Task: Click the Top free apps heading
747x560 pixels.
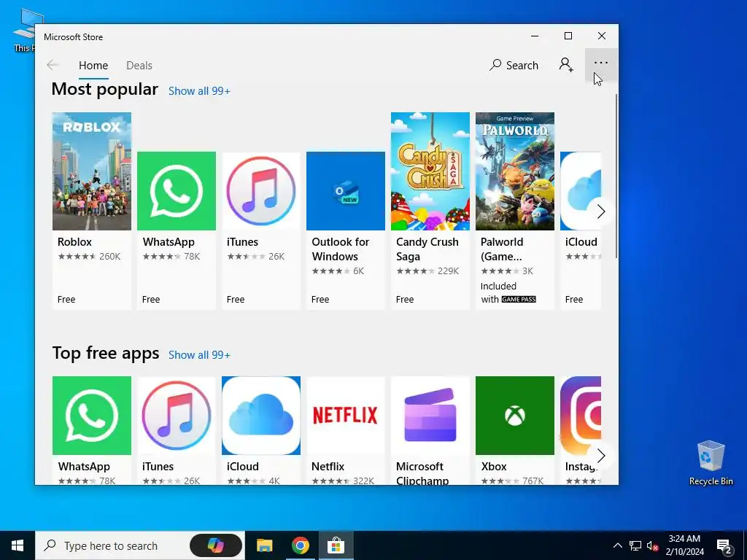Action: point(106,354)
